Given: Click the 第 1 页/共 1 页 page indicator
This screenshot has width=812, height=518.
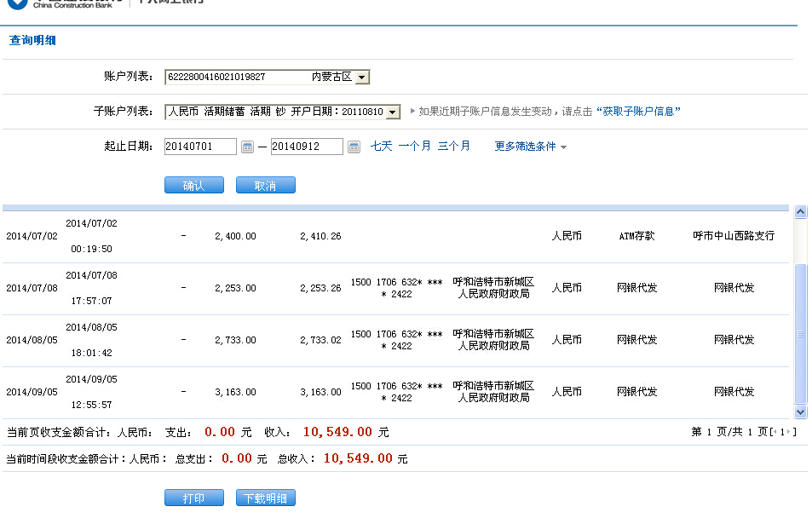Looking at the screenshot, I should point(729,432).
